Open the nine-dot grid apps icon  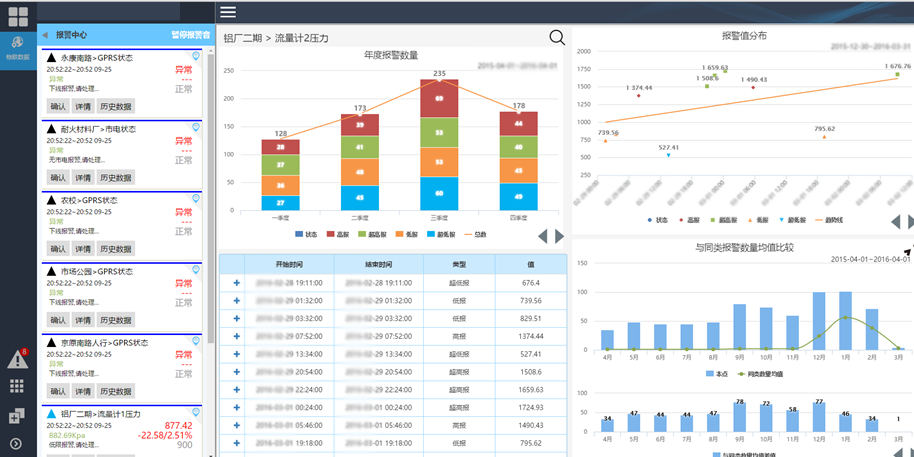click(x=18, y=387)
